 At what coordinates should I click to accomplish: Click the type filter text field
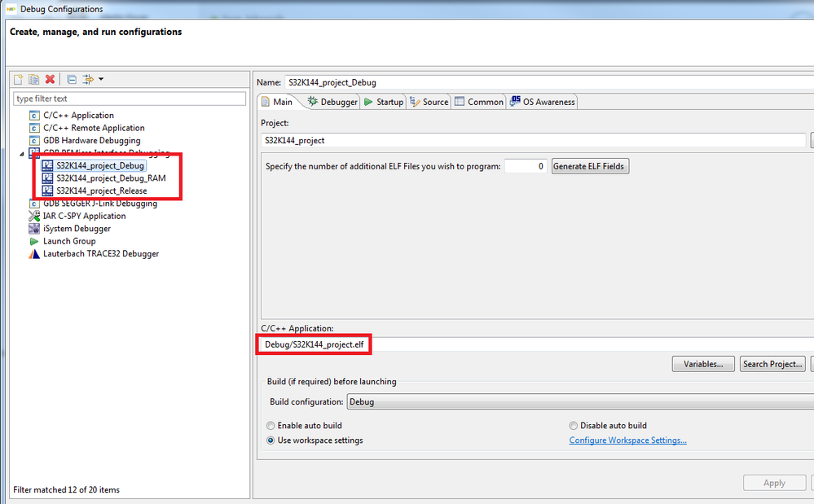pos(130,99)
